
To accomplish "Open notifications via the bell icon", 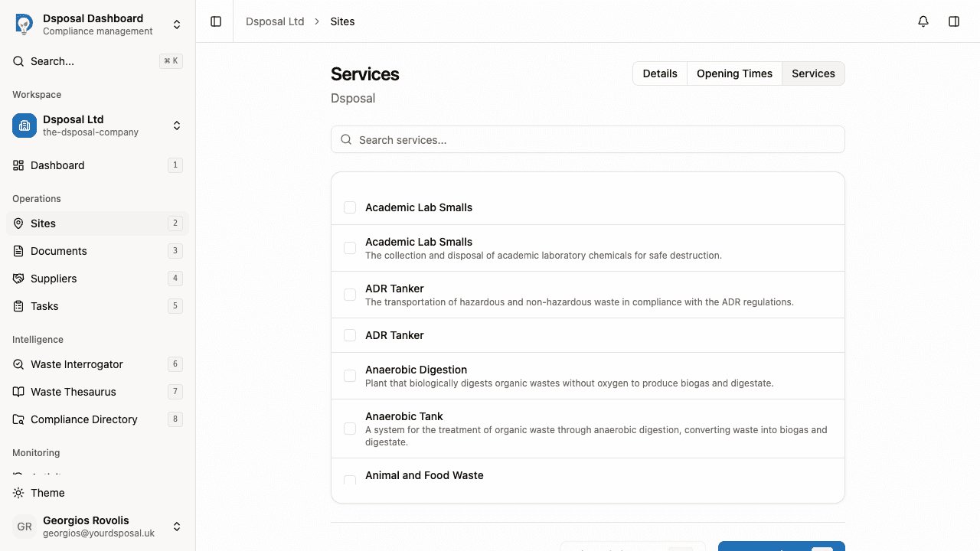I will [x=923, y=21].
